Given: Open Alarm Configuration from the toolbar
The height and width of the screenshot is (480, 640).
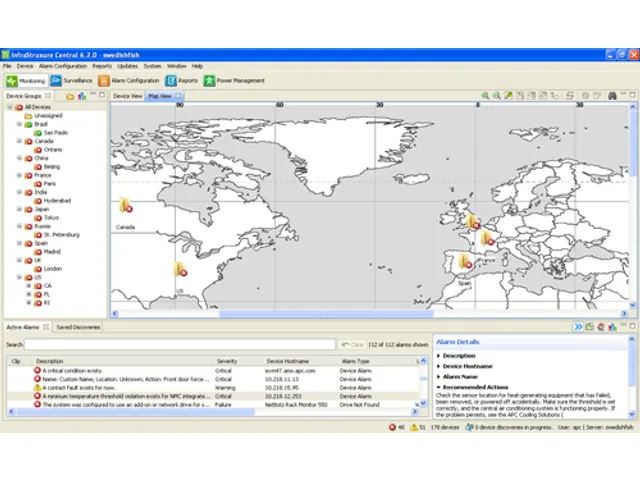Looking at the screenshot, I should click(129, 81).
